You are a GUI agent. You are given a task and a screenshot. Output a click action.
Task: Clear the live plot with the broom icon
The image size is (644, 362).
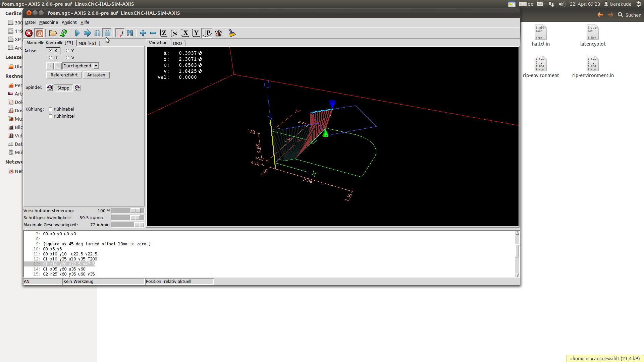[232, 33]
